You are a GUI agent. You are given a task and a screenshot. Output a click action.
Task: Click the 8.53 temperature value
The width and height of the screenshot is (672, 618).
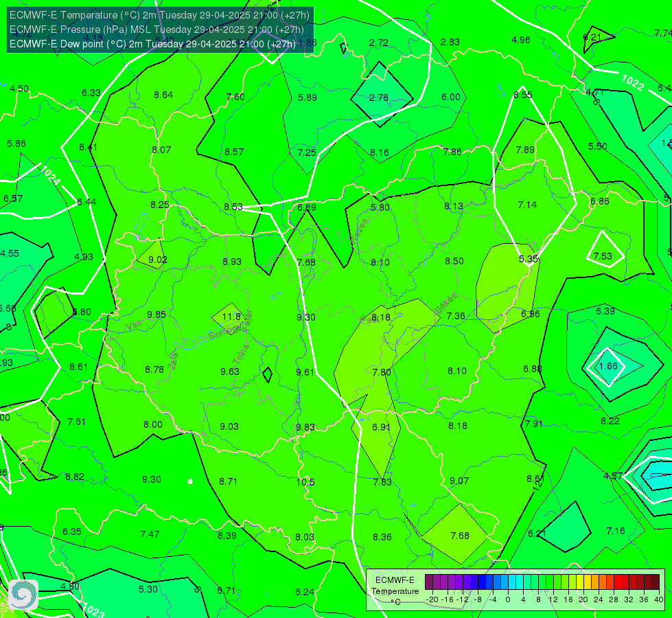(x=233, y=207)
